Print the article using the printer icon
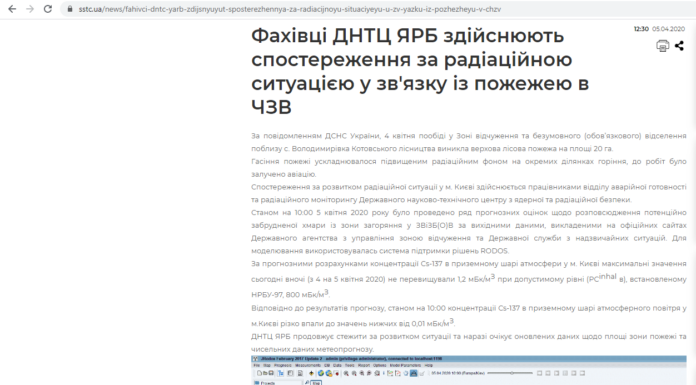696x385 pixels. [x=662, y=46]
